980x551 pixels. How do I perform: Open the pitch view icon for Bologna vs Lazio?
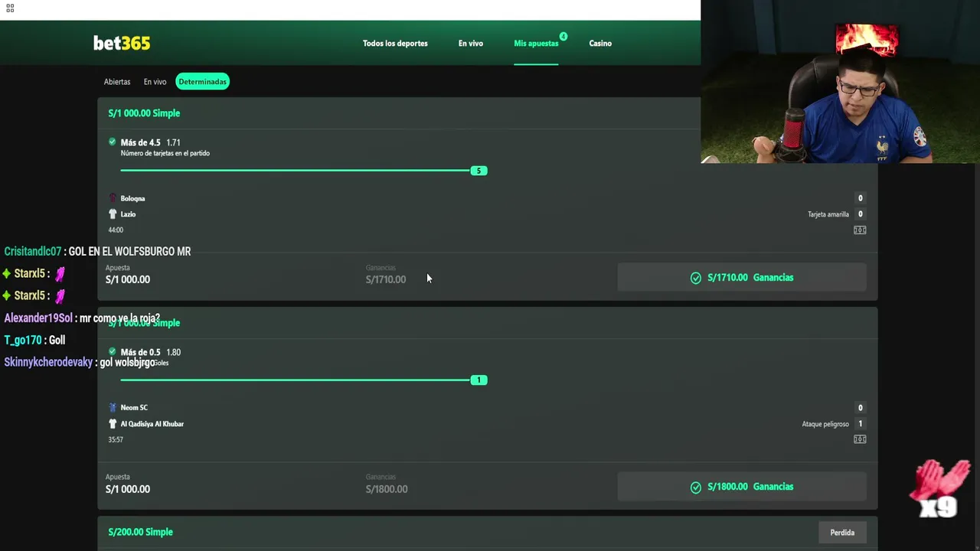tap(860, 230)
